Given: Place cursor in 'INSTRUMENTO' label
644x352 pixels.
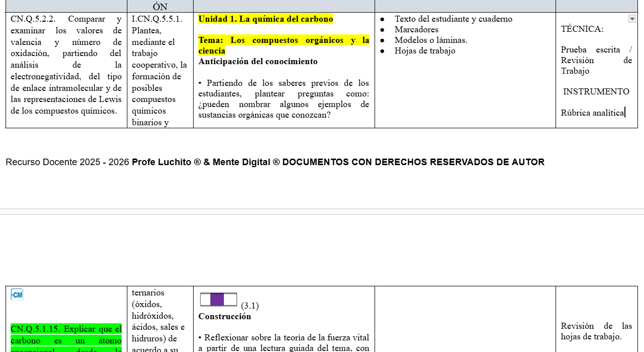Looking at the screenshot, I should click(596, 92).
